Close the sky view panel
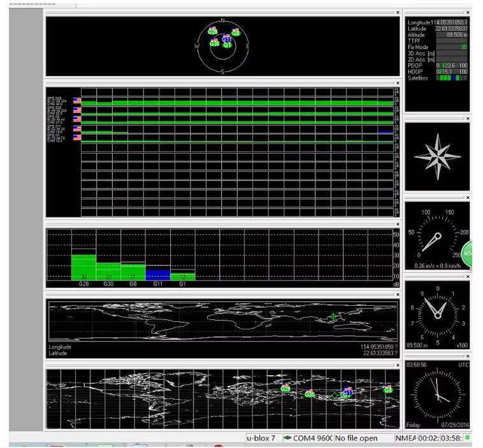This screenshot has height=448, width=483. 398,13
